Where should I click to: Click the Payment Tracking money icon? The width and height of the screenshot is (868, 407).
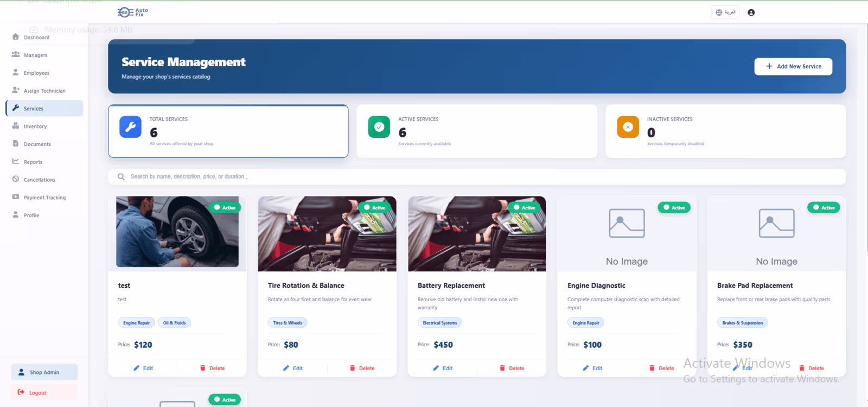click(x=16, y=197)
